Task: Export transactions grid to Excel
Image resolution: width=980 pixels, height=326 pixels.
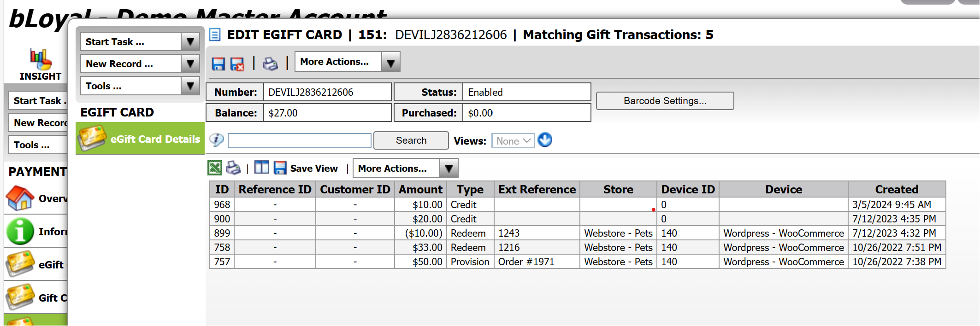Action: point(215,168)
